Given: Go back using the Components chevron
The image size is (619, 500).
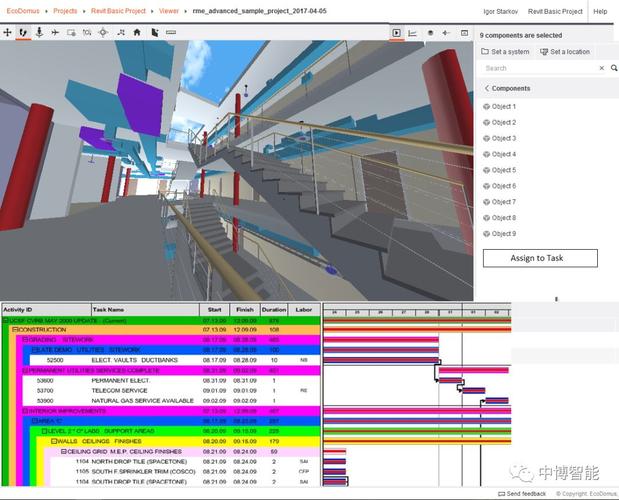Looking at the screenshot, I should (487, 88).
